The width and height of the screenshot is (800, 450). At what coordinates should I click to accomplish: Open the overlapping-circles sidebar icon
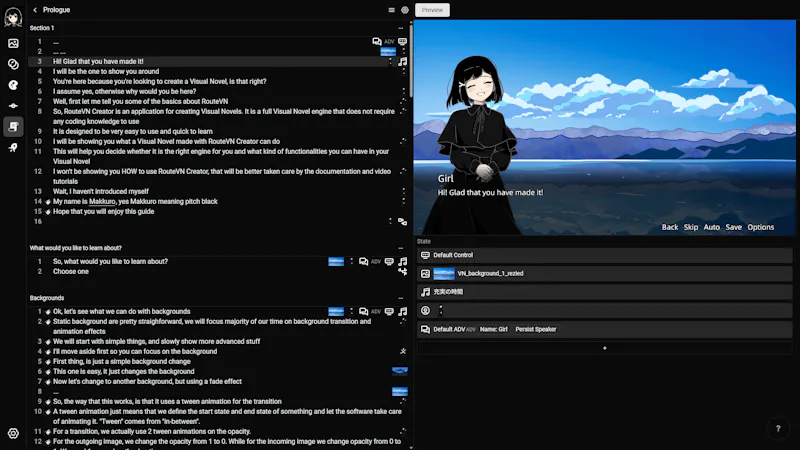pos(13,64)
